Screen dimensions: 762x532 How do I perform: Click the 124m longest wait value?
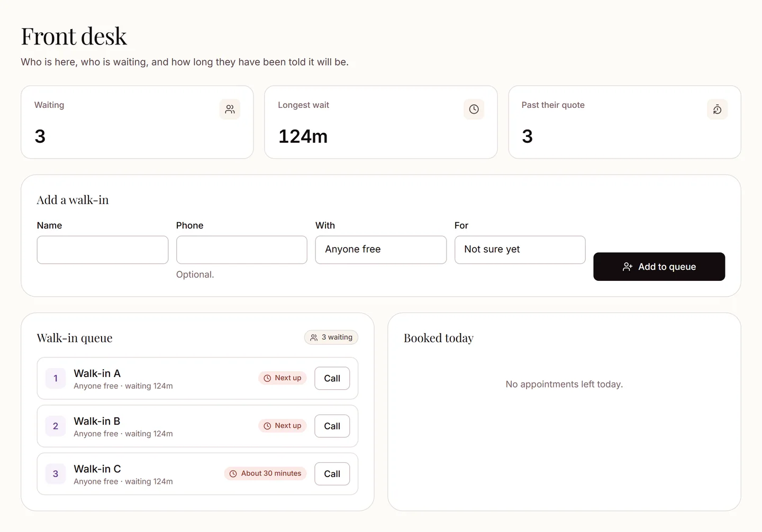303,136
